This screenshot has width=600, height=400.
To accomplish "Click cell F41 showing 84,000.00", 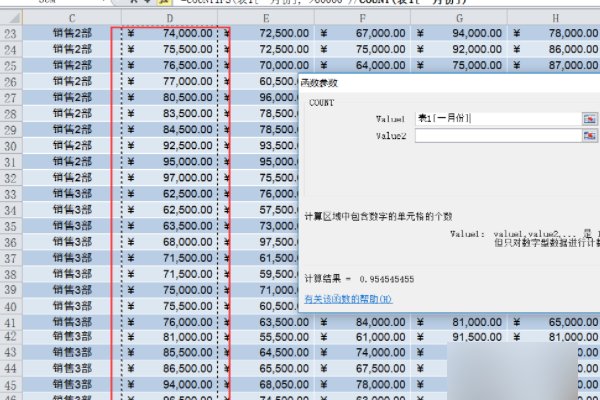I will coord(362,322).
